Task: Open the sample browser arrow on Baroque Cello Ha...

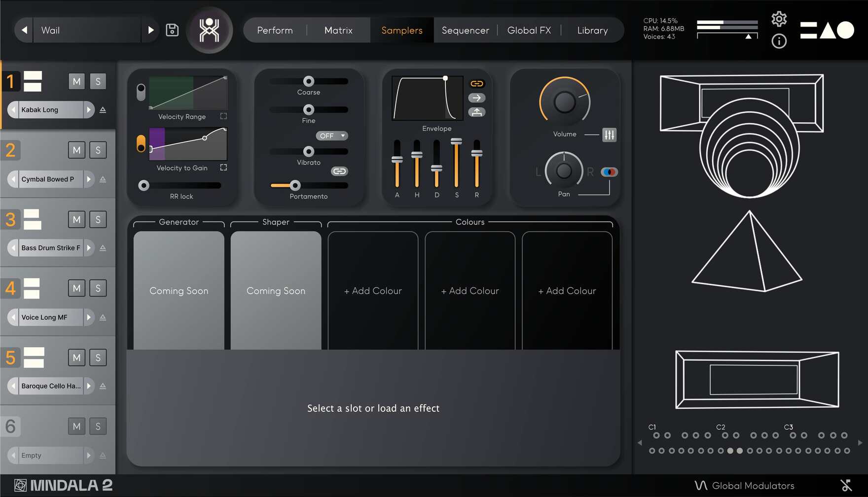Action: [89, 386]
